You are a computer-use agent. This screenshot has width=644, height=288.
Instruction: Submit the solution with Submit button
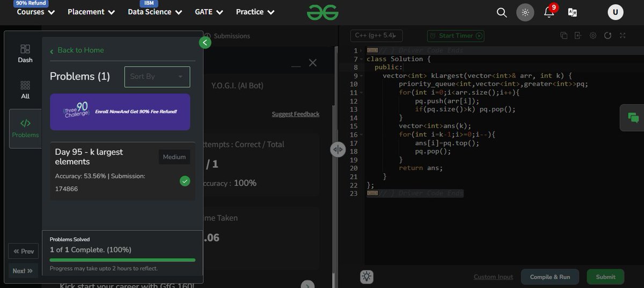tap(605, 277)
